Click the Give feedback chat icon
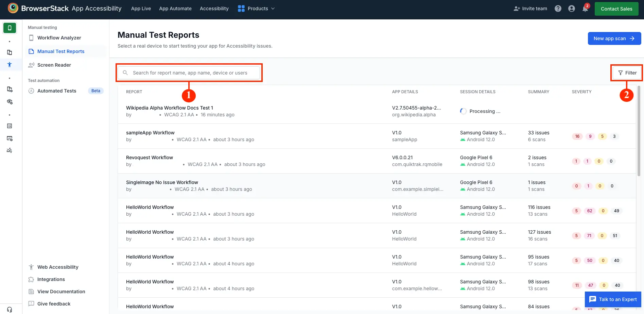Image resolution: width=644 pixels, height=314 pixels. pyautogui.click(x=31, y=304)
